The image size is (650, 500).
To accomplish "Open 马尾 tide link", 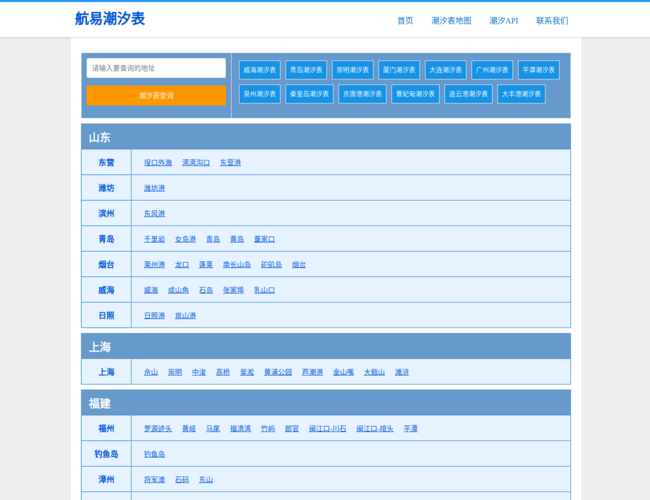I will (x=213, y=429).
